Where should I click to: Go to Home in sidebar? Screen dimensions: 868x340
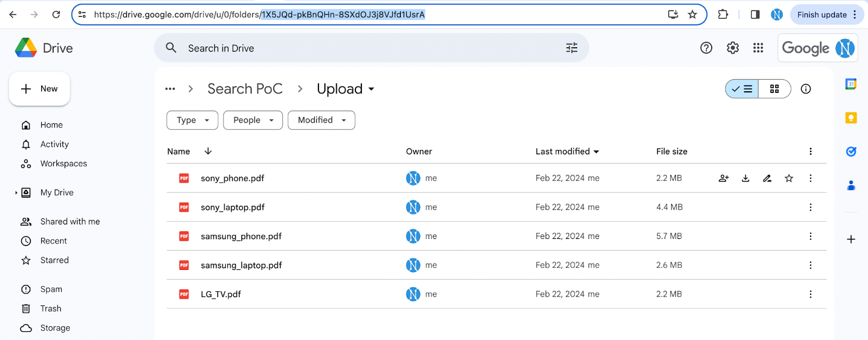[x=52, y=125]
